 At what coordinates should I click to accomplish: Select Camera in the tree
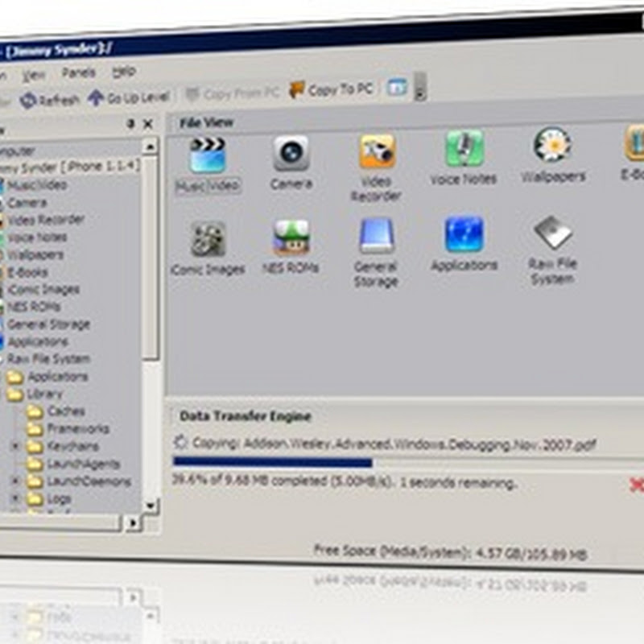(27, 203)
